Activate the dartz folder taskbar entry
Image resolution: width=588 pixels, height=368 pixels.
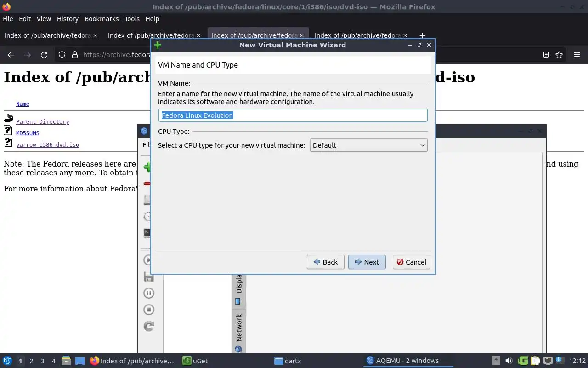tap(317, 361)
